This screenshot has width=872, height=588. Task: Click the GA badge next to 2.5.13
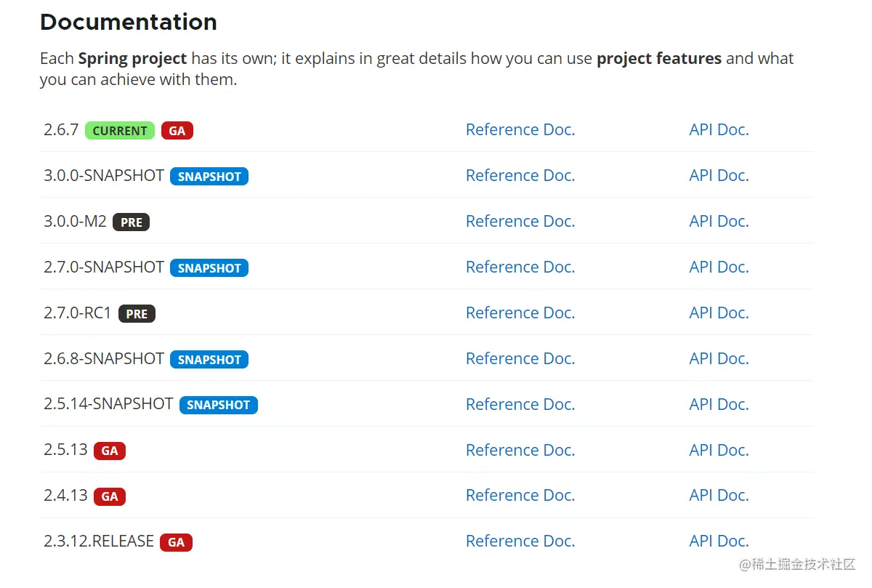(110, 451)
